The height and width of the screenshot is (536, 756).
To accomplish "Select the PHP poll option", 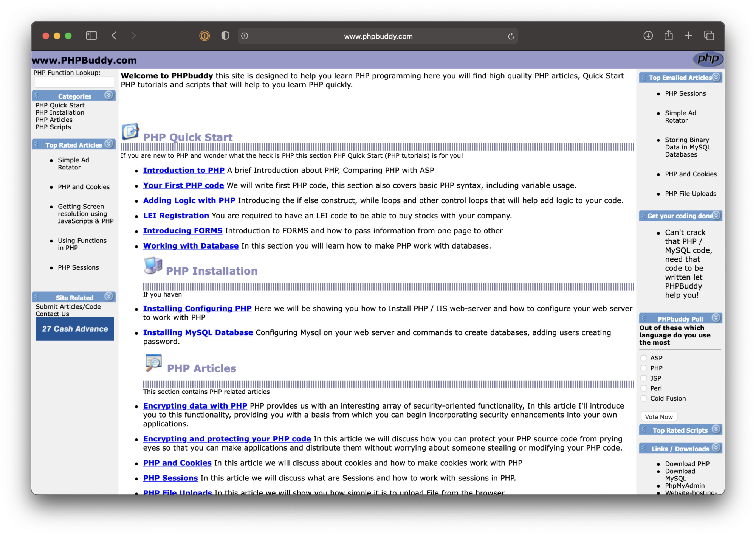I will tap(644, 368).
